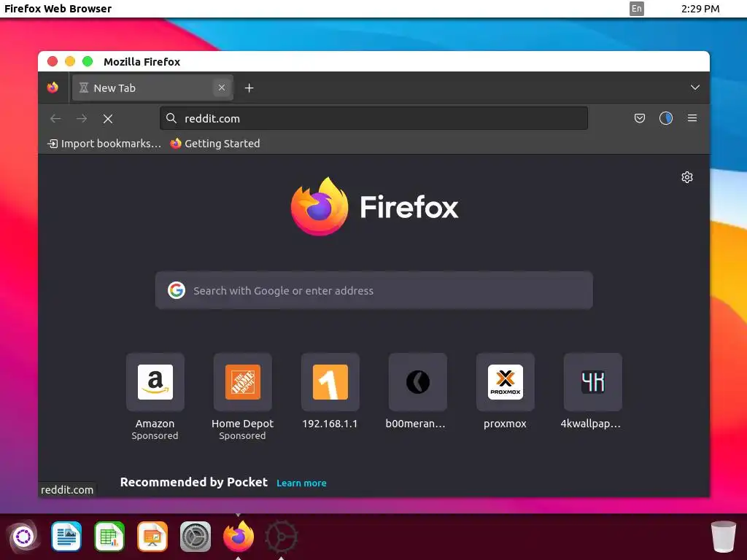747x560 pixels.
Task: Open the Trash in the dock
Action: (723, 537)
